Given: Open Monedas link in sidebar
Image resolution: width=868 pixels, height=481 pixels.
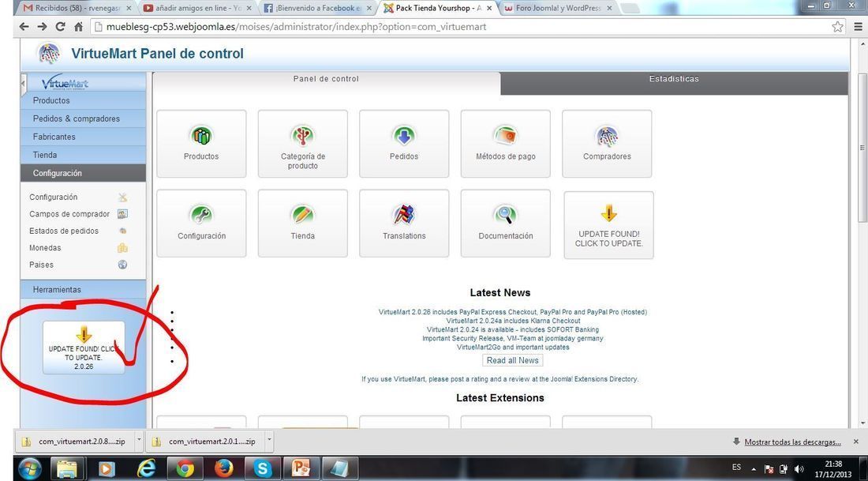Looking at the screenshot, I should pos(46,248).
